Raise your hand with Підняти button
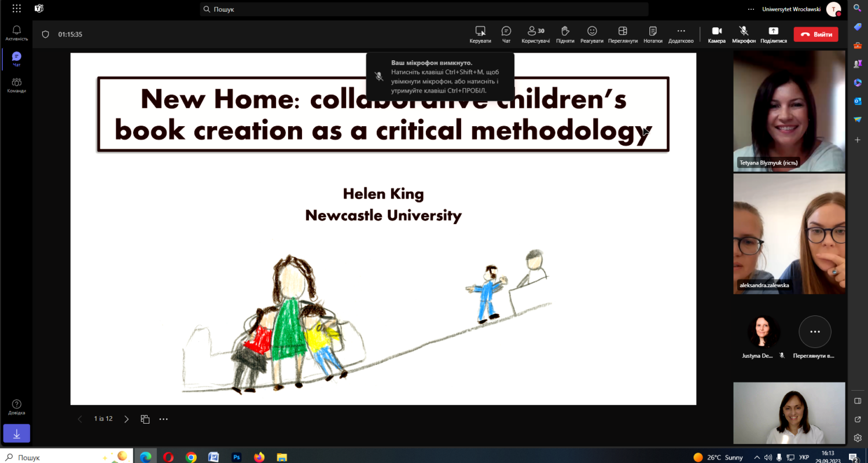The image size is (868, 463). [x=565, y=34]
